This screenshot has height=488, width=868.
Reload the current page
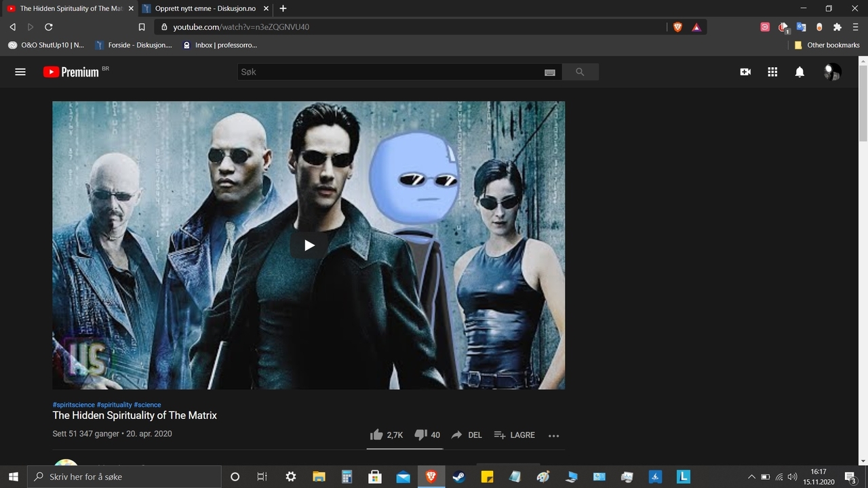click(49, 27)
